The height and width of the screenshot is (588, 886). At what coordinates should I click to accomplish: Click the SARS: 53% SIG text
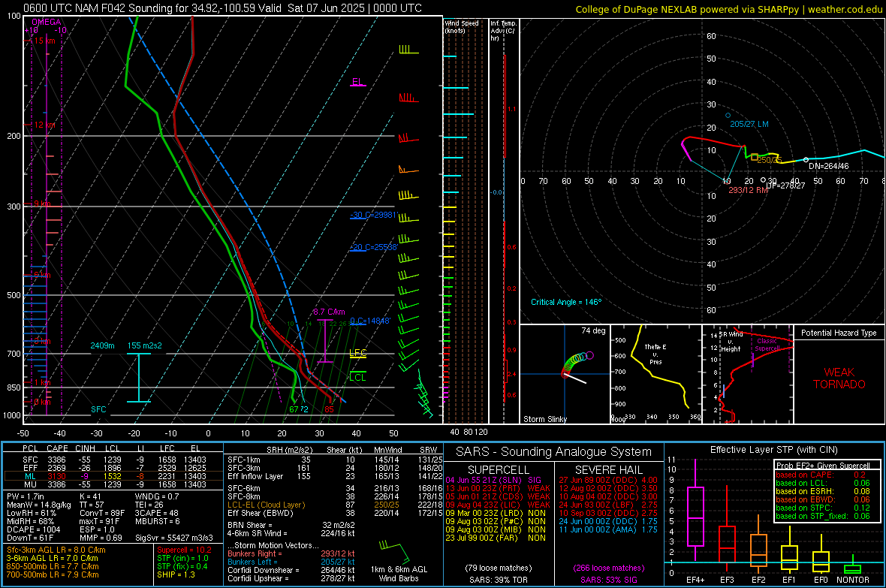[x=608, y=580]
